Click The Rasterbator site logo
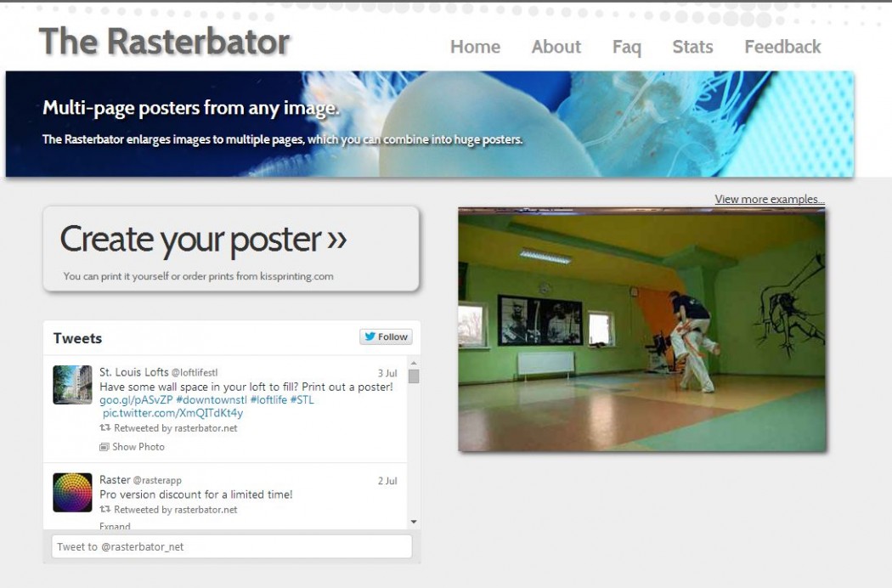Screen dimensions: 892x588 (164, 41)
